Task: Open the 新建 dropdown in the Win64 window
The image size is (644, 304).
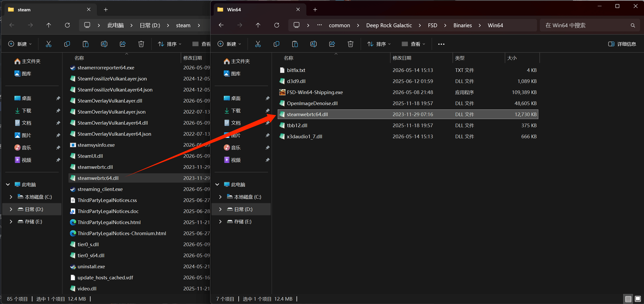Action: (x=229, y=44)
